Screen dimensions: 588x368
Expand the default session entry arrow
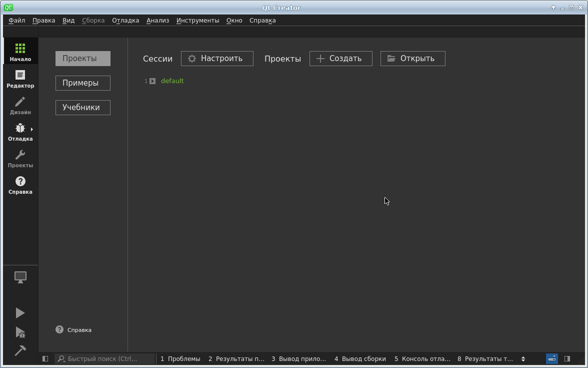(x=152, y=81)
